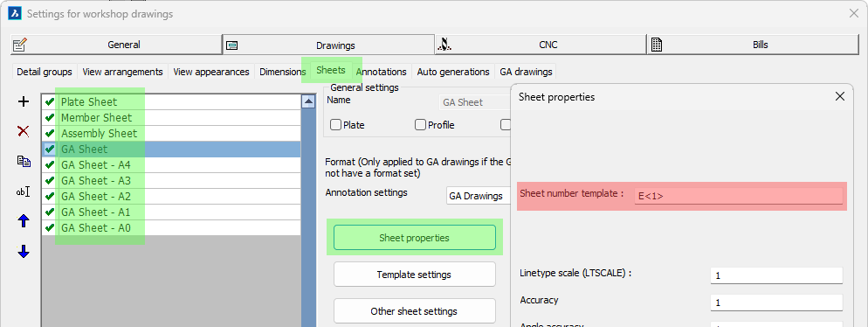Image resolution: width=868 pixels, height=327 pixels.
Task: Open the CNC main tab
Action: [x=541, y=45]
